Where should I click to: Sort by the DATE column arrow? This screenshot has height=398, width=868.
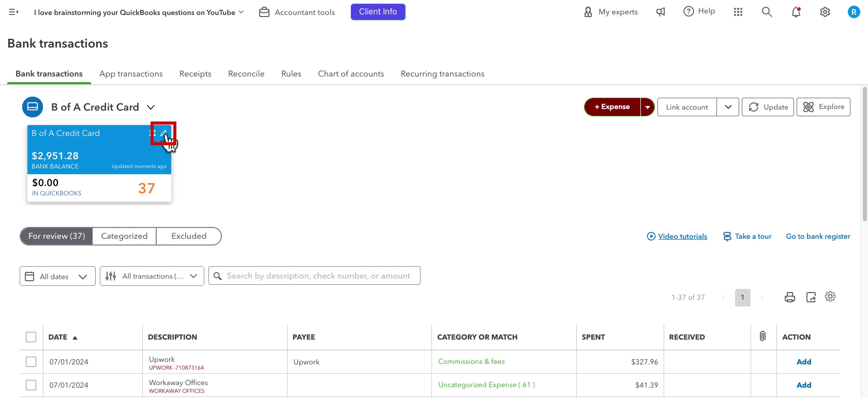pos(75,338)
